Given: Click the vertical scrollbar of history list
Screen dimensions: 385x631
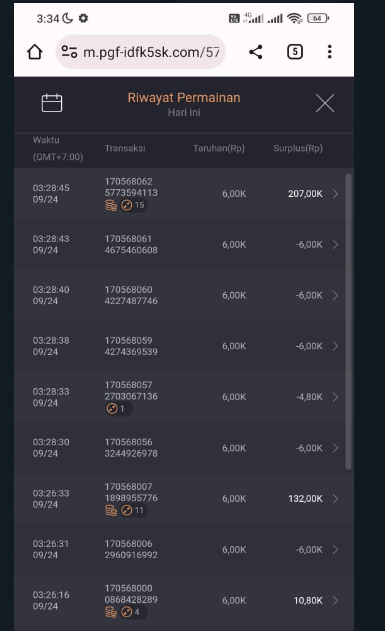Looking at the screenshot, I should pos(348,322).
